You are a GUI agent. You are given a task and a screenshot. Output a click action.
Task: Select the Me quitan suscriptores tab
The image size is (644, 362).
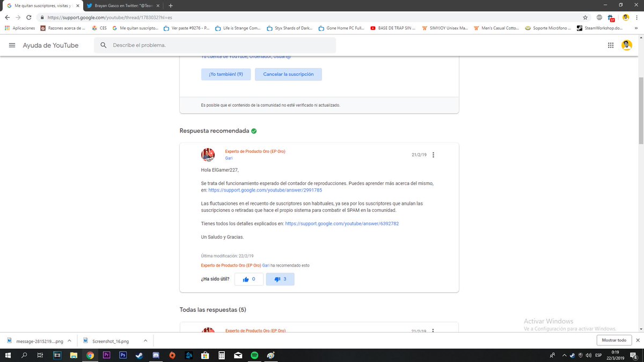pos(42,5)
